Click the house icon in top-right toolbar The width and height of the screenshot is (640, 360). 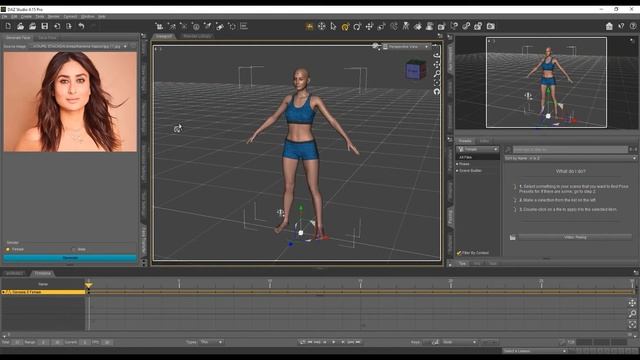click(609, 26)
